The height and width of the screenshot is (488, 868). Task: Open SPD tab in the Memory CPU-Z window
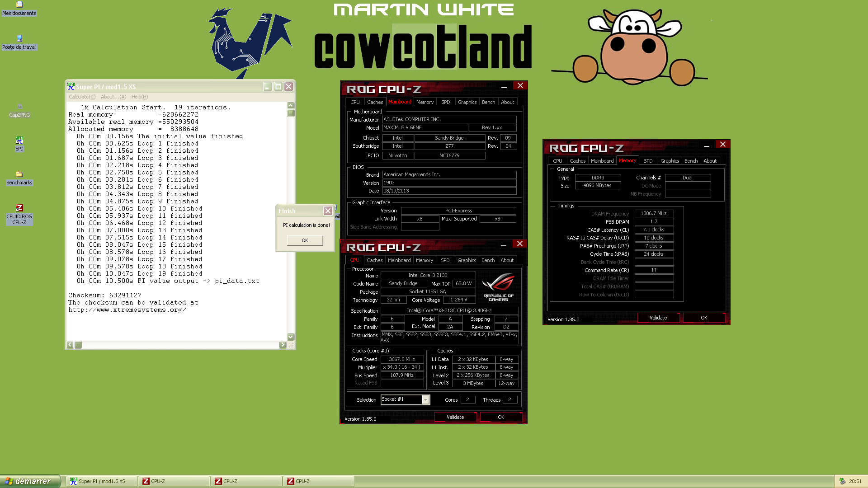648,161
